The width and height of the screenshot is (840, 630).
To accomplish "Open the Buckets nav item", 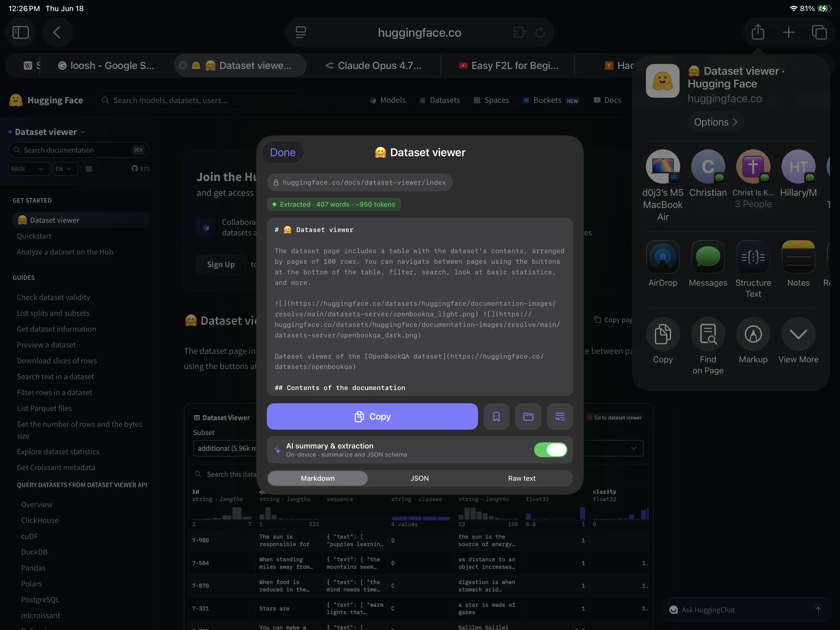I will point(551,100).
